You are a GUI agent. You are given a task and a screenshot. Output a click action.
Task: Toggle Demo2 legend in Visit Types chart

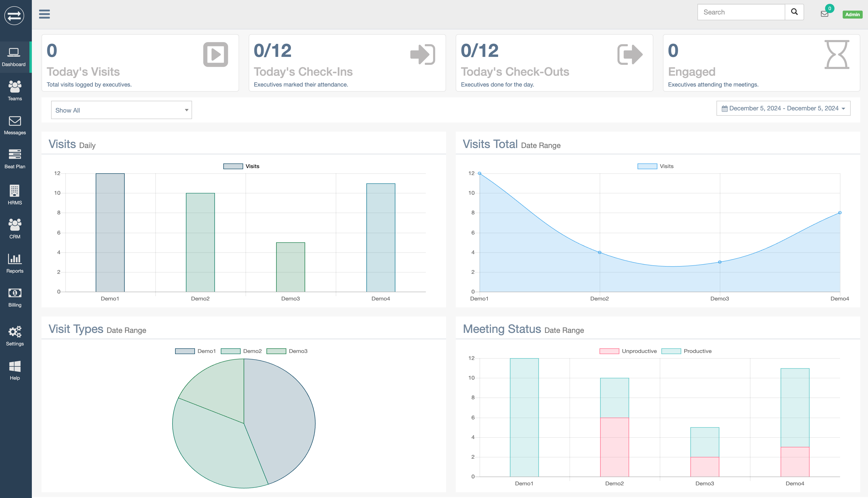[x=241, y=351]
